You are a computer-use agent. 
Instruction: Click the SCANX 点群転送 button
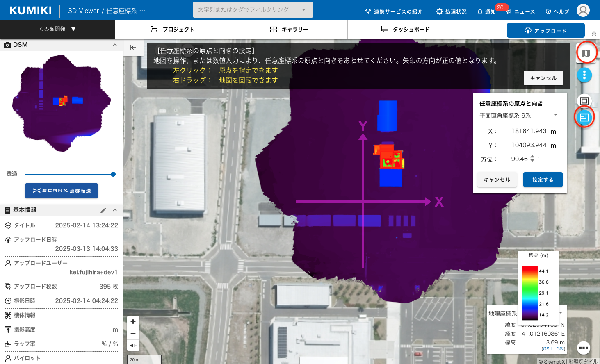[x=62, y=191]
